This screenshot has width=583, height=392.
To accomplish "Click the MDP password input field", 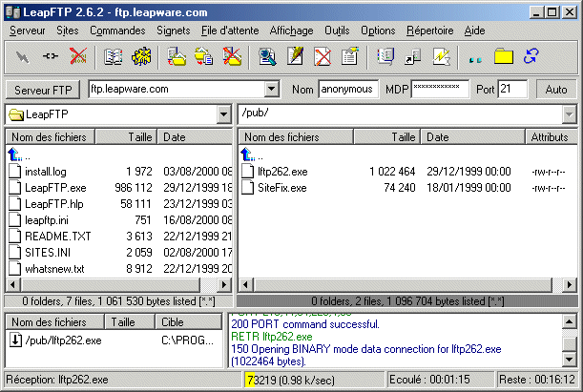I will pos(440,89).
